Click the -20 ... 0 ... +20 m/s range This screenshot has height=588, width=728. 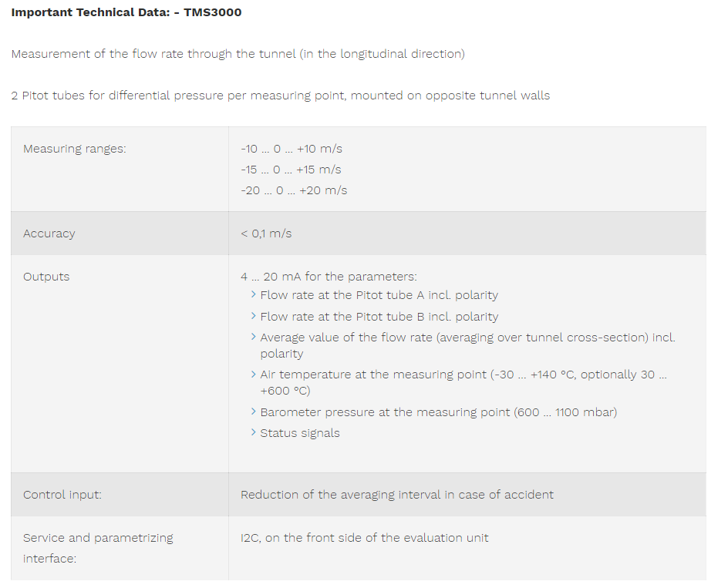click(294, 191)
